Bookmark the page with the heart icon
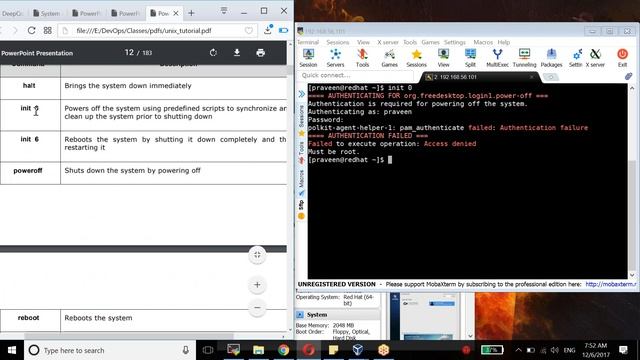 (x=249, y=30)
